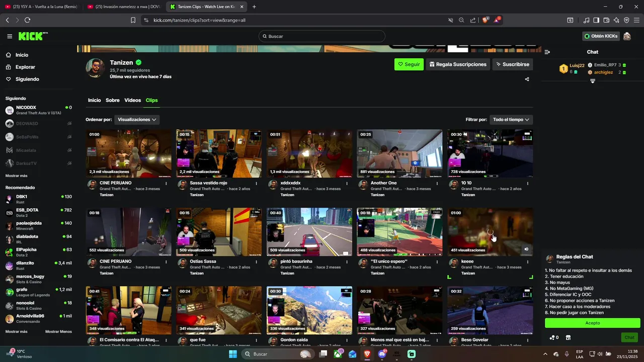Open Brave Wallet icon
Viewport: 644px width, 362px height.
click(606, 20)
